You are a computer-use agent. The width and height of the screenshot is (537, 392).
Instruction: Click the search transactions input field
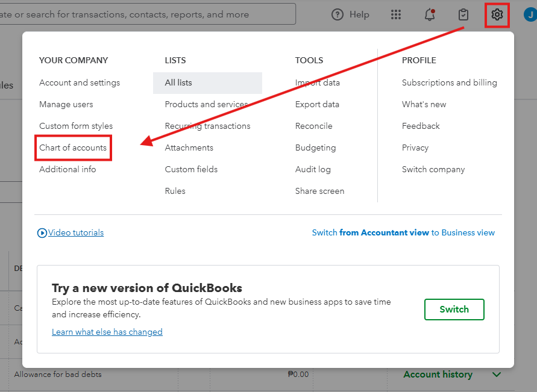145,14
